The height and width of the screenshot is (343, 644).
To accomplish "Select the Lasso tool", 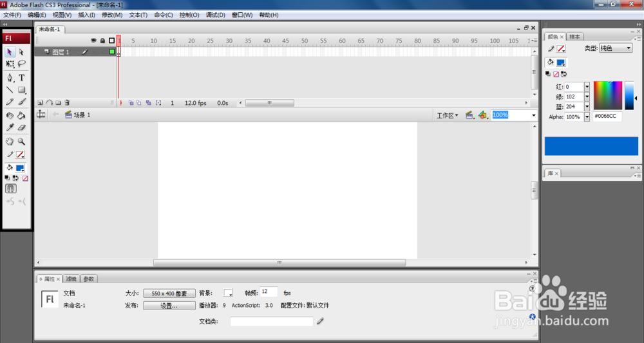I will coord(21,64).
